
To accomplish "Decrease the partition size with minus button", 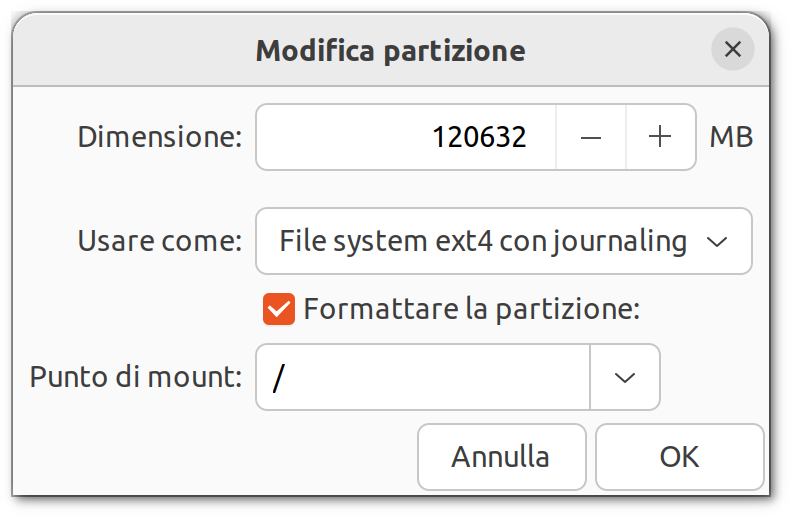I will (x=591, y=137).
